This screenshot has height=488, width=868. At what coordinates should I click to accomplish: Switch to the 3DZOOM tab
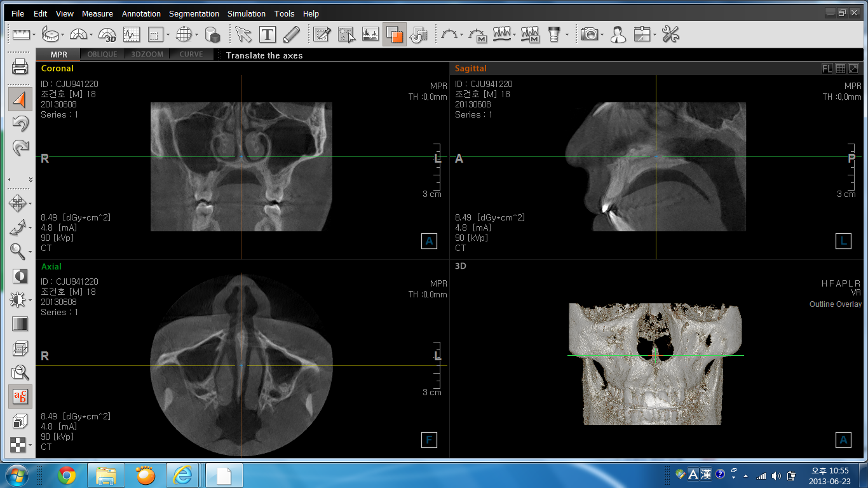click(x=147, y=55)
